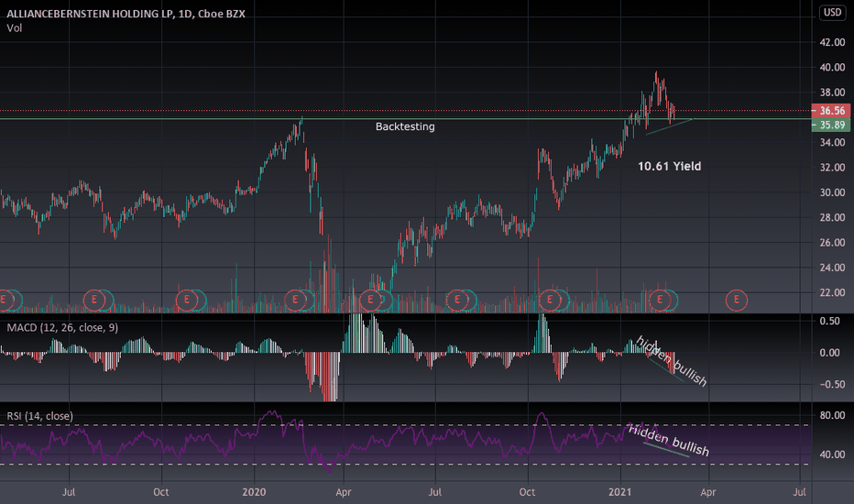This screenshot has width=854, height=504.
Task: Click the upcoming earnings E marker after Apr 2021
Action: point(737,301)
